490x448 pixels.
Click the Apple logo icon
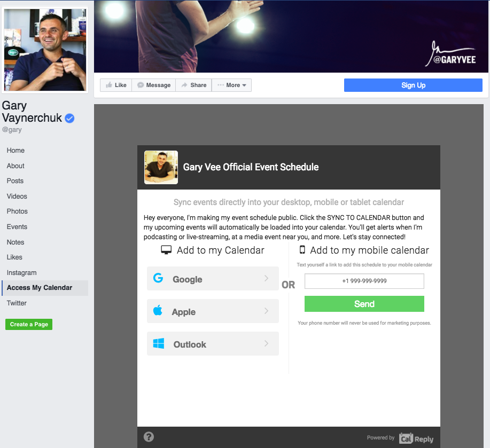click(158, 310)
